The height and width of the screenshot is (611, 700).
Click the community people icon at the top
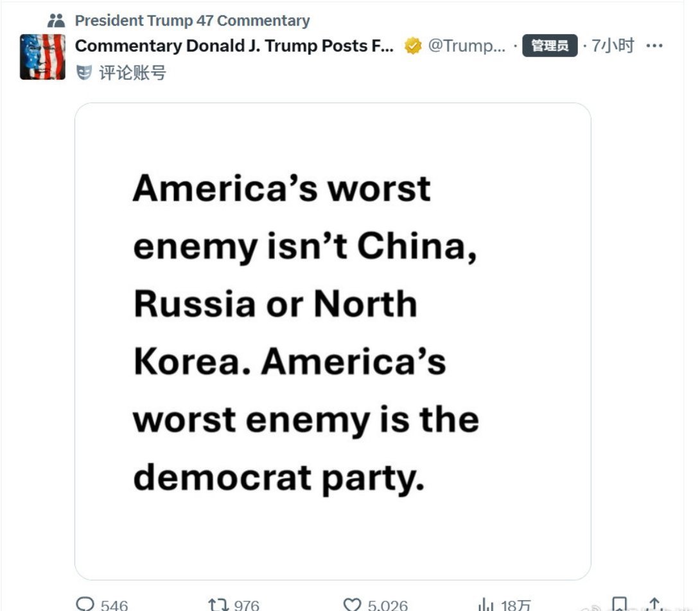coord(55,20)
